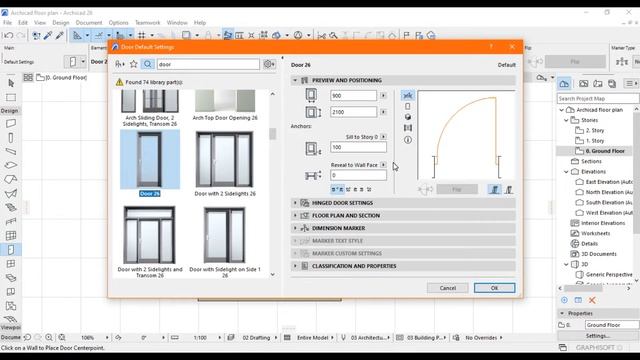This screenshot has width=640, height=360.
Task: Select 2. Story in the Navigator tree
Action: (x=595, y=131)
